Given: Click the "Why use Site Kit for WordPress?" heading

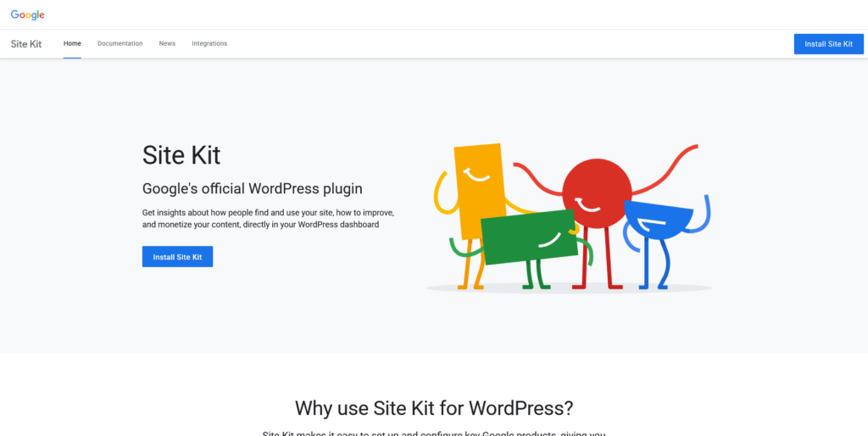Looking at the screenshot, I should click(434, 408).
